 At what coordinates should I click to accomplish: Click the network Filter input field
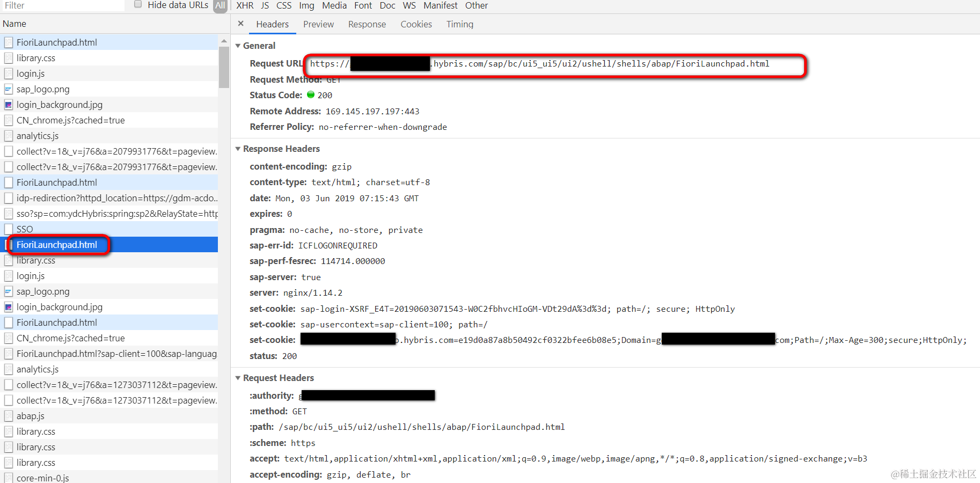pos(62,5)
